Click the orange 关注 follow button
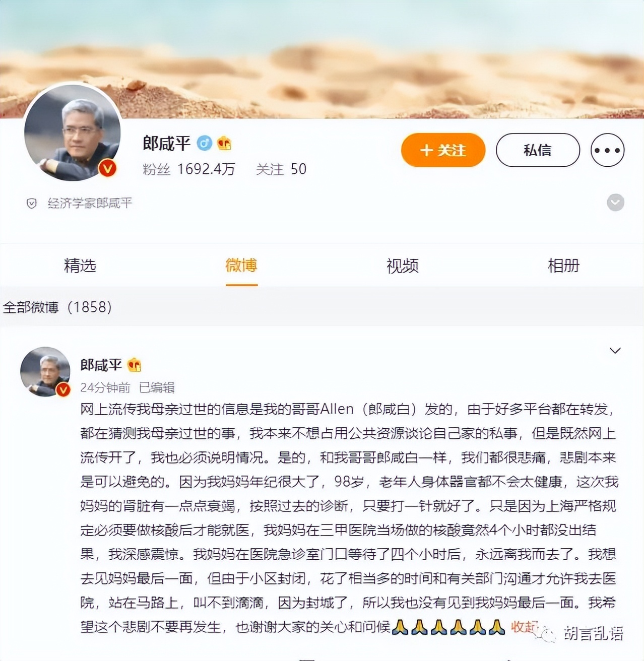Image resolution: width=644 pixels, height=661 pixels. 443,150
